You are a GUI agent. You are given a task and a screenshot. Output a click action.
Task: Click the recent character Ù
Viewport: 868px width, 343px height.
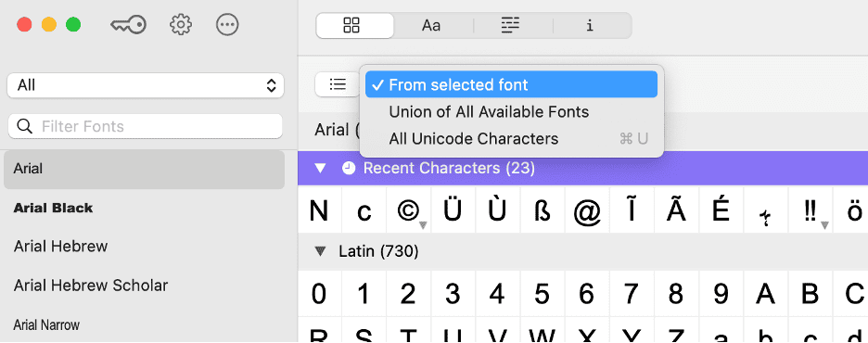point(498,210)
